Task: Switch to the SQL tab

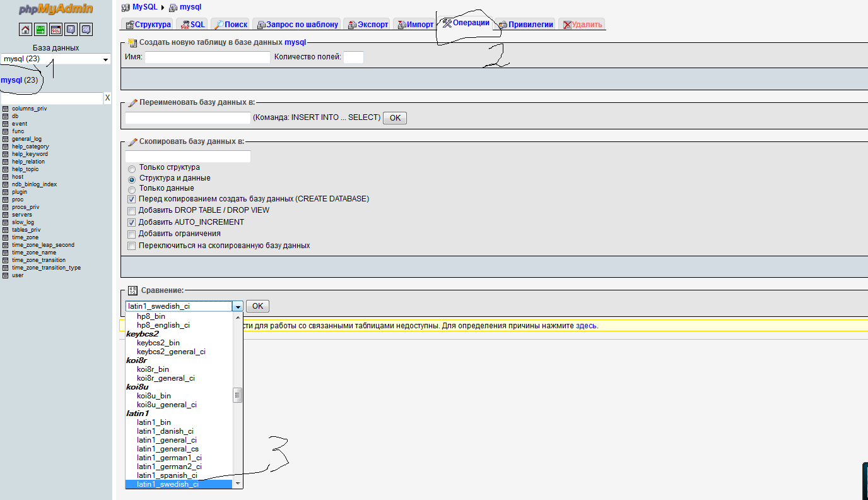Action: click(x=192, y=25)
